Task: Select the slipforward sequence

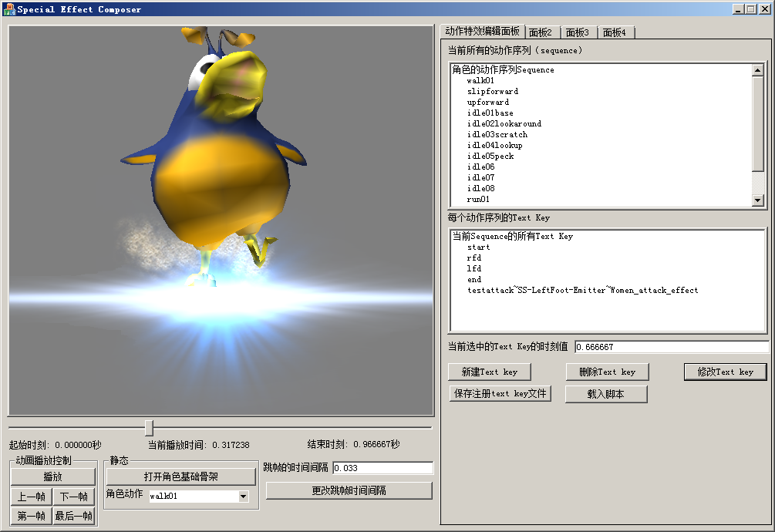Action: [x=492, y=92]
